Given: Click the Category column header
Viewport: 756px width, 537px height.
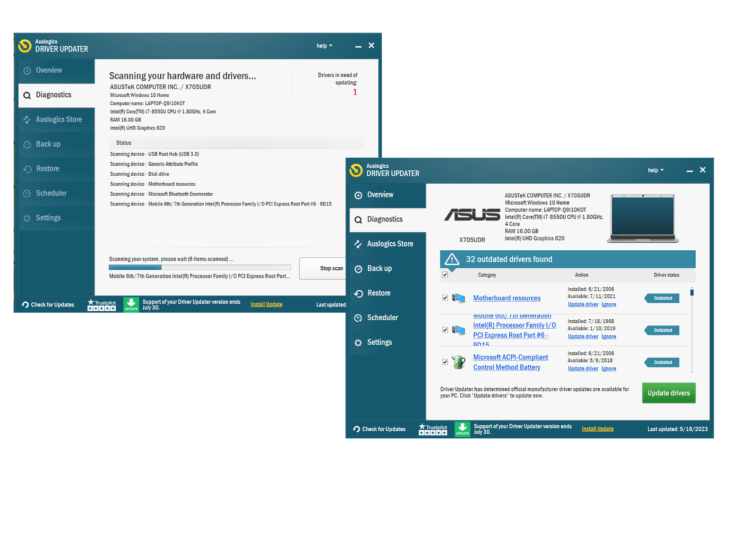Looking at the screenshot, I should coord(487,275).
